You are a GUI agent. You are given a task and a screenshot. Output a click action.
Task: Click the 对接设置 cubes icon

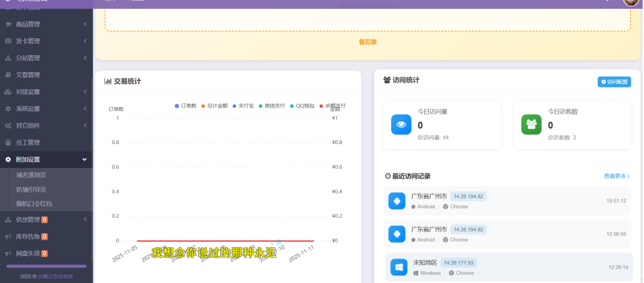tap(8, 92)
